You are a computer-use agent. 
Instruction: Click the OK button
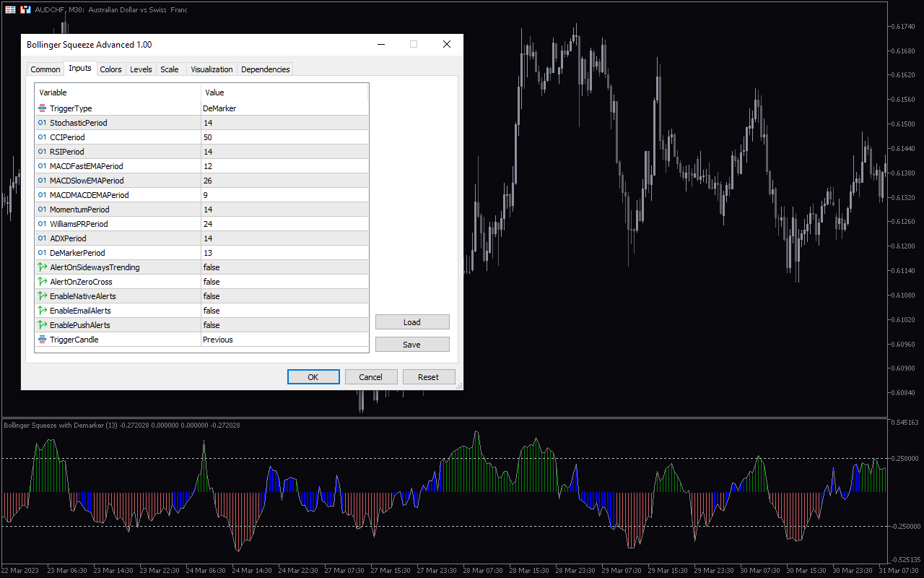pos(313,377)
